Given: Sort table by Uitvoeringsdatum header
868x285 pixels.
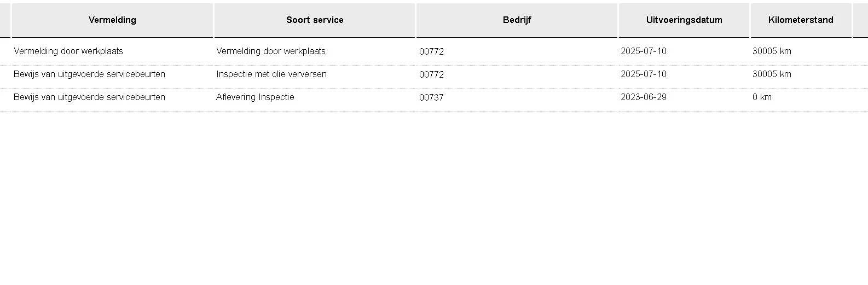Looking at the screenshot, I should point(684,20).
